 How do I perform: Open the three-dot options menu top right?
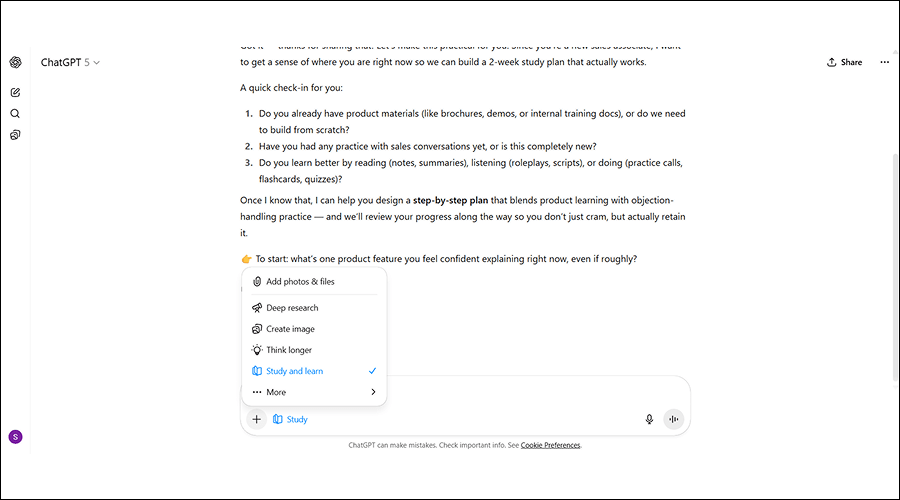click(884, 62)
